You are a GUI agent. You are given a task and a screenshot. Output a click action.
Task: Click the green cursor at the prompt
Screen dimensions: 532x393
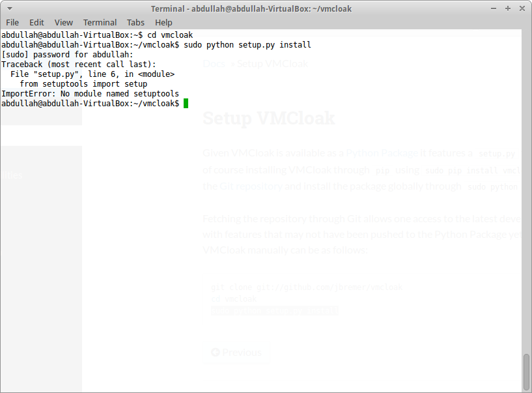[x=186, y=104]
